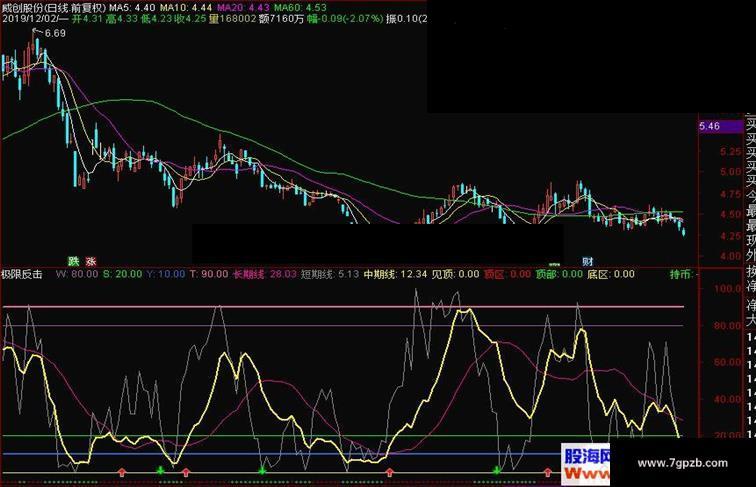Click the 4.75 price axis label

click(x=730, y=194)
